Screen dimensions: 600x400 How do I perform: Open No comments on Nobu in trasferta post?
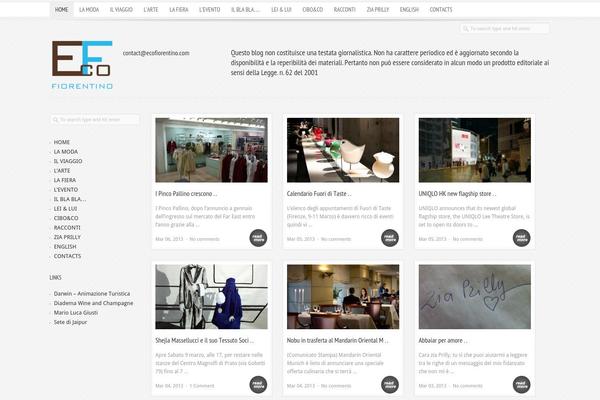(x=336, y=386)
